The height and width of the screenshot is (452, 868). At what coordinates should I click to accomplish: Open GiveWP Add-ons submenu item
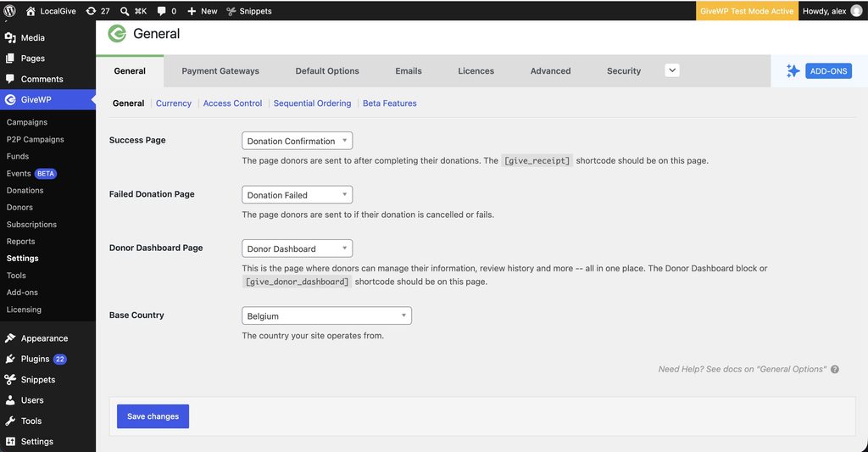(x=23, y=293)
